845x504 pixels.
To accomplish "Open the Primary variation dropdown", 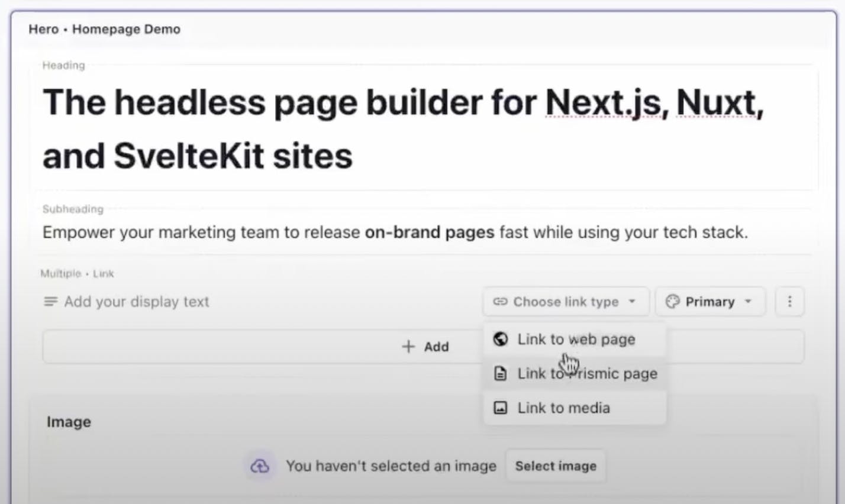I will click(x=709, y=301).
